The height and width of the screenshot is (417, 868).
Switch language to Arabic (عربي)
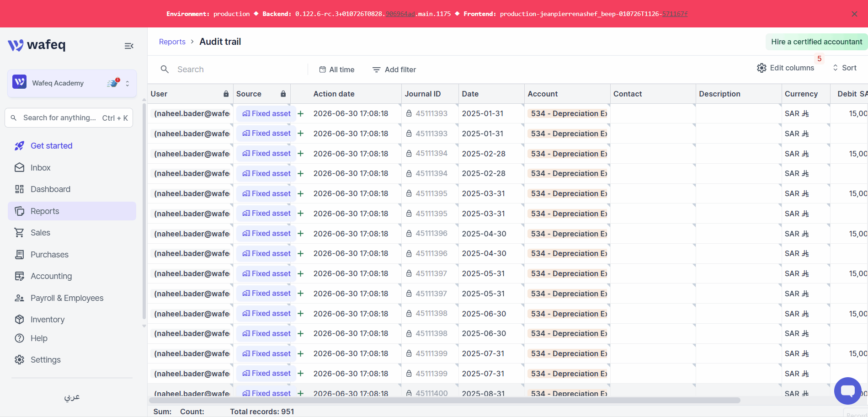pyautogui.click(x=72, y=397)
